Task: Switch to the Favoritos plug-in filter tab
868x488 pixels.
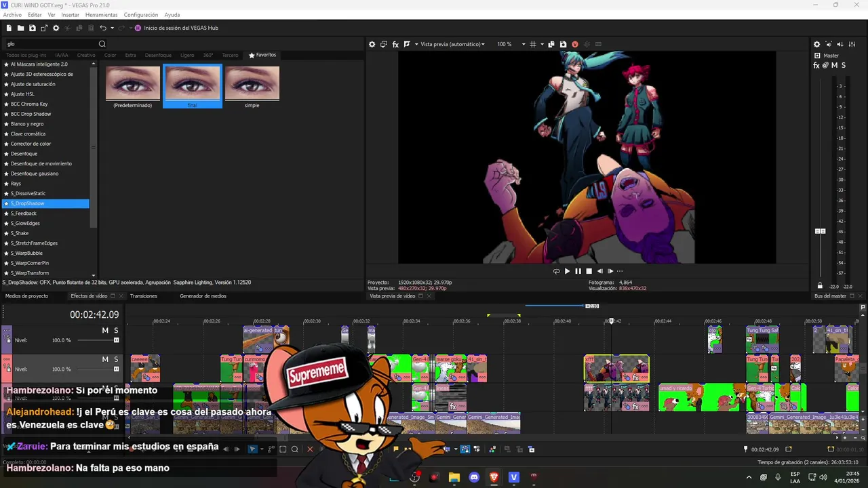Action: (262, 55)
